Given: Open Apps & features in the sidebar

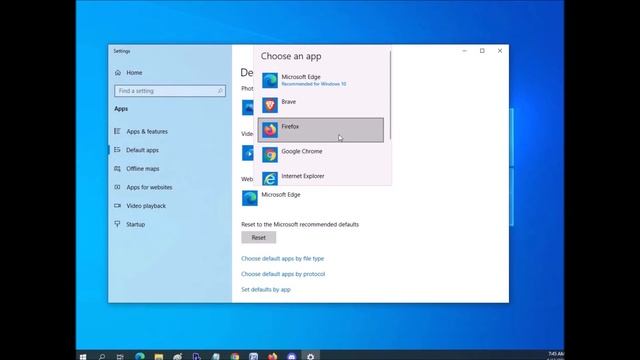Looking at the screenshot, I should [141, 131].
